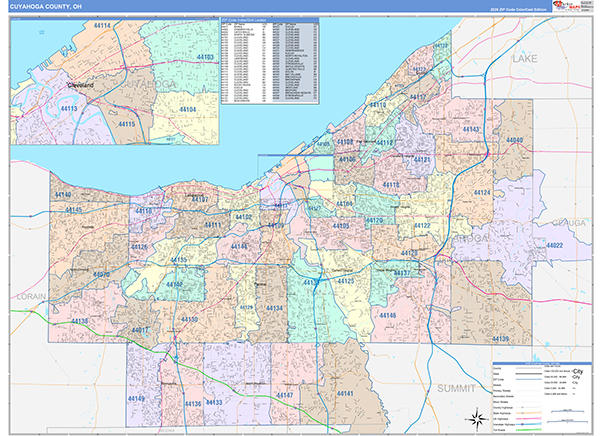
Task: Select ZIP code 44141 region
Action: click(345, 394)
